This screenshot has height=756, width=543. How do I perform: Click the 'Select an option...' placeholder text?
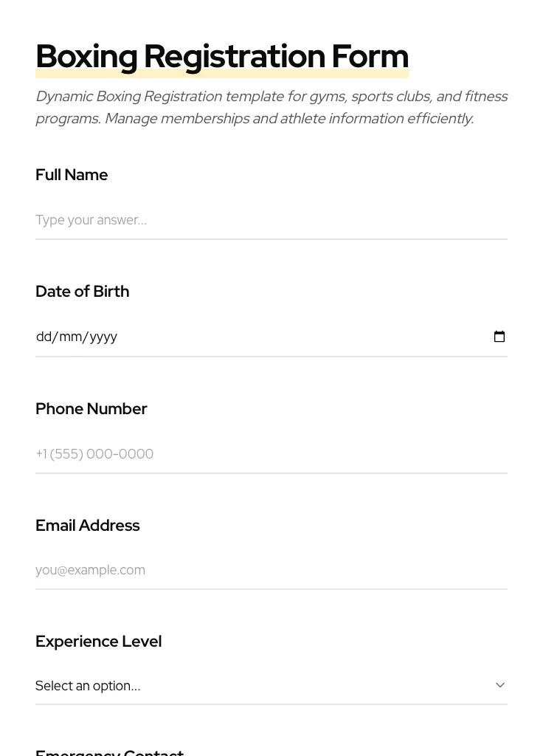[88, 686]
